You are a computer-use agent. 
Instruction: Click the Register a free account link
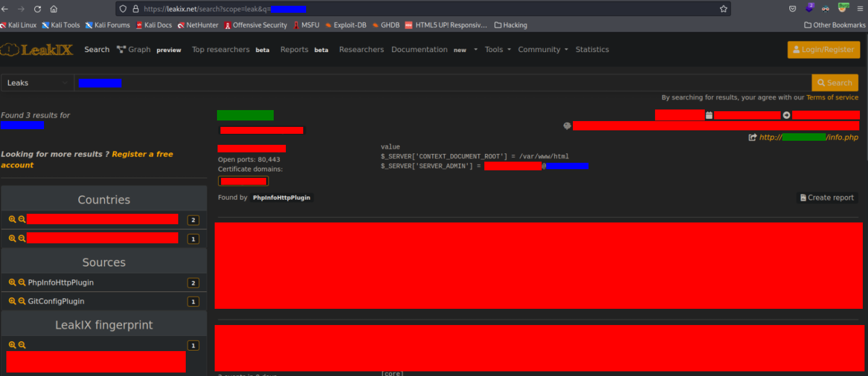pos(87,159)
